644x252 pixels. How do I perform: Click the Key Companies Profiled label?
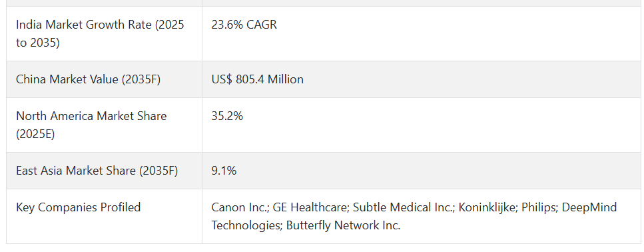tap(78, 207)
